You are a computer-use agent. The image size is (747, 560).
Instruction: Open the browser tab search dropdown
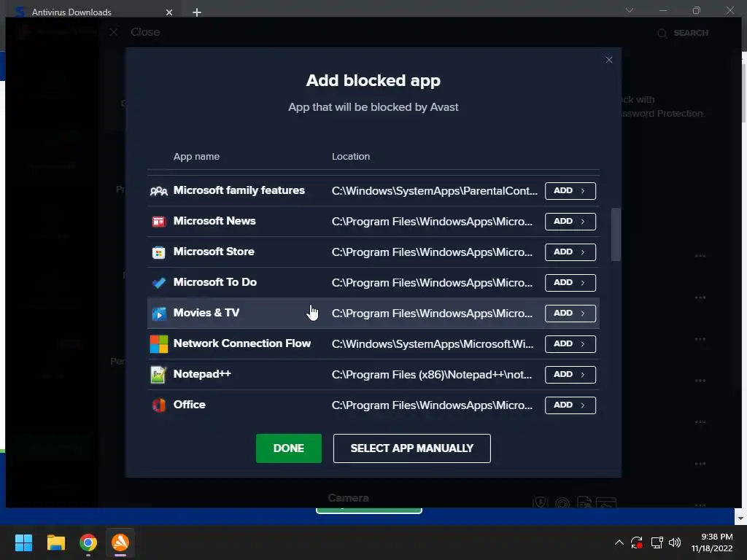click(630, 10)
